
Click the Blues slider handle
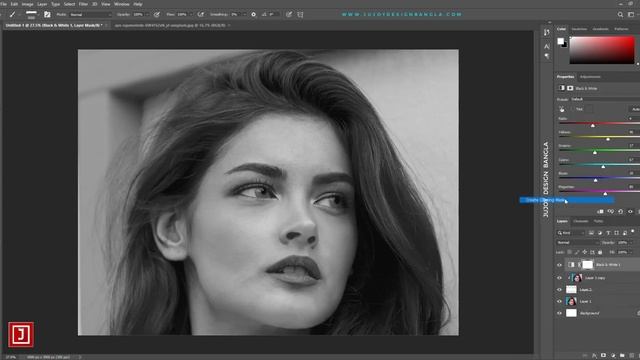[596, 180]
